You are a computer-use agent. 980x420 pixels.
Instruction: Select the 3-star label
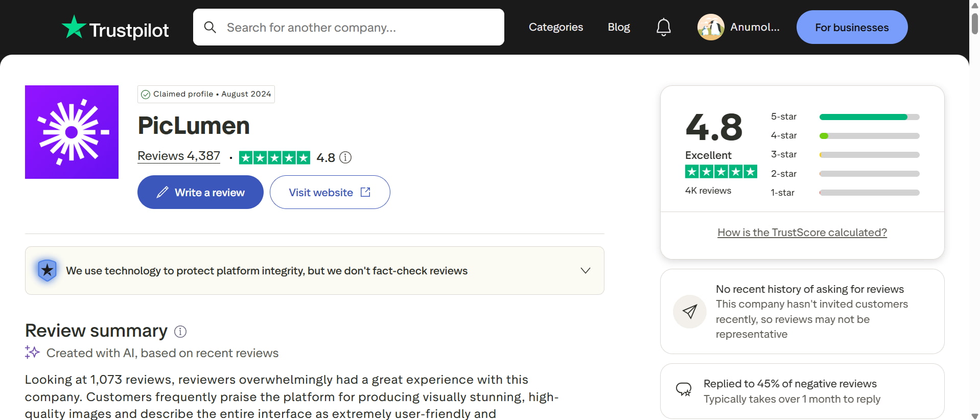point(783,154)
